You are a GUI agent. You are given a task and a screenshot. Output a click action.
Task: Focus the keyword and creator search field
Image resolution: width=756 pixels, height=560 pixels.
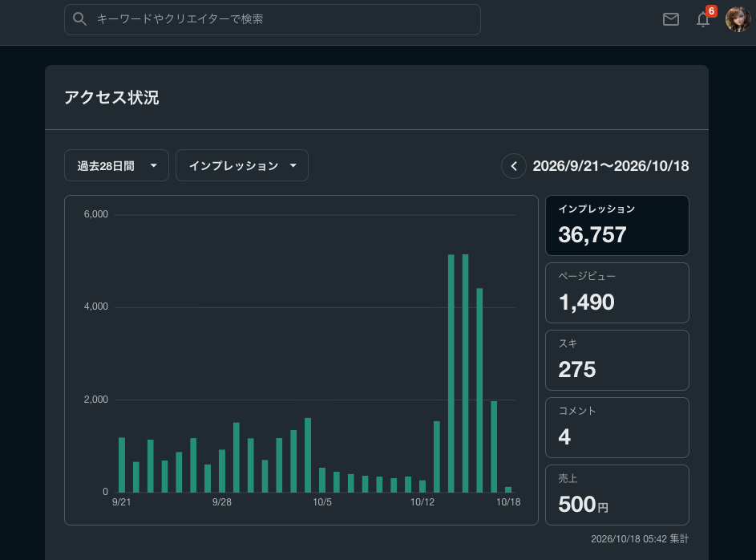click(273, 20)
